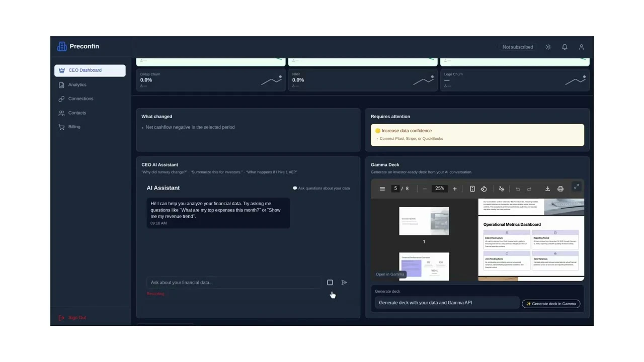This screenshot has width=644, height=362.
Task: Select the Financial Performance Overview thumbnail
Action: click(x=424, y=266)
